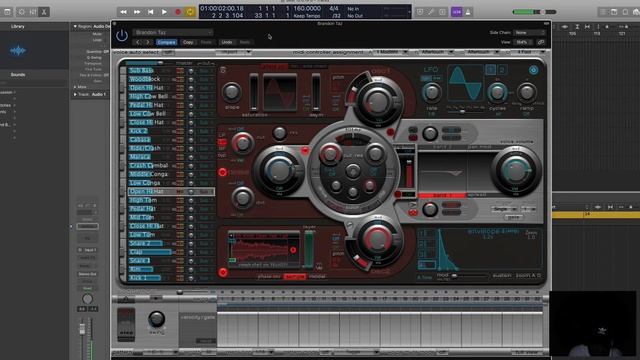Click the Scissors editors icon in the control bar
The height and width of the screenshot is (360, 640).
44,12
